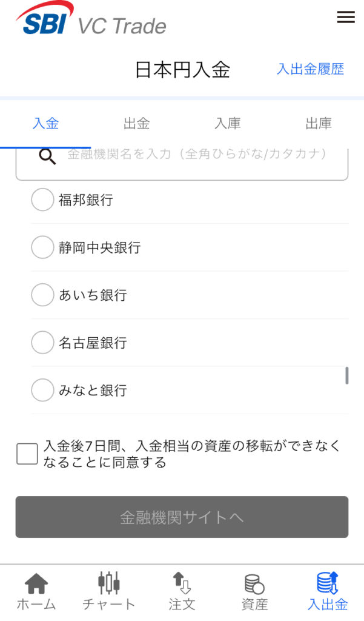Click the search magnifier icon
Viewport: 364px width, 621px height.
click(x=47, y=156)
